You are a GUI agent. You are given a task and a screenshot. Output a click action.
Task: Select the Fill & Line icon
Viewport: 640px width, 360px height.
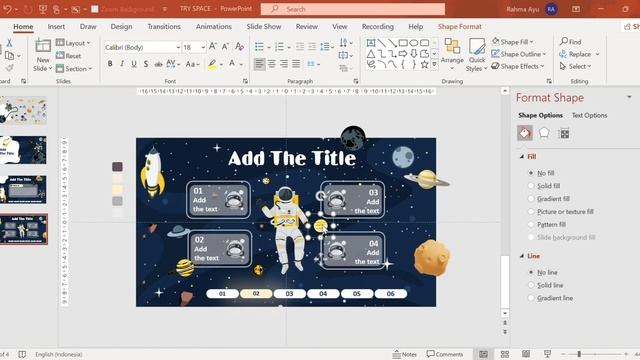tap(525, 133)
